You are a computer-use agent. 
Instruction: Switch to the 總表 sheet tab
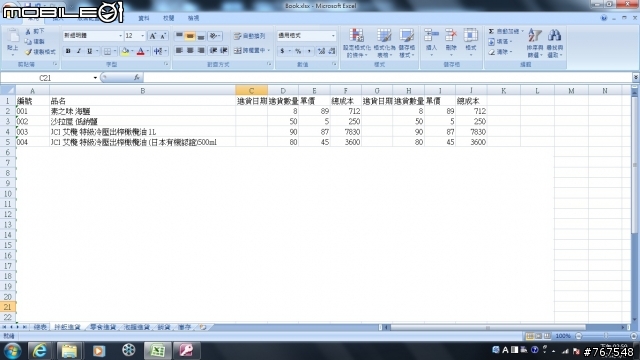pos(40,327)
